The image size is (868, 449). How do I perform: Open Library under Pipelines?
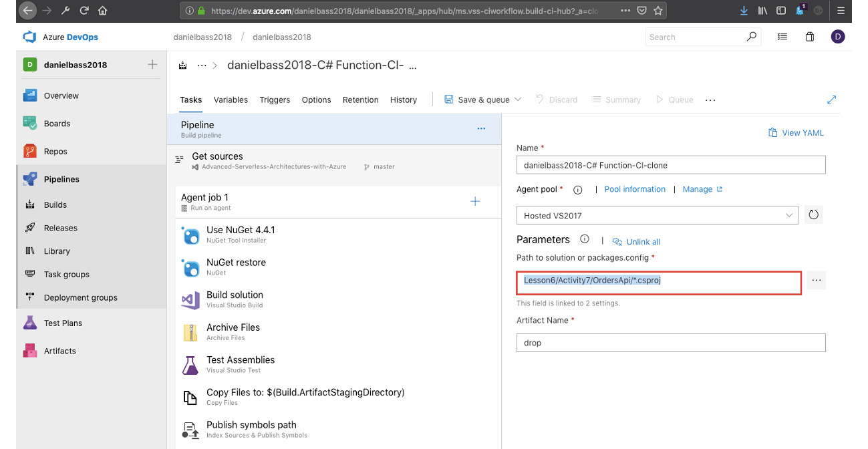click(91, 251)
